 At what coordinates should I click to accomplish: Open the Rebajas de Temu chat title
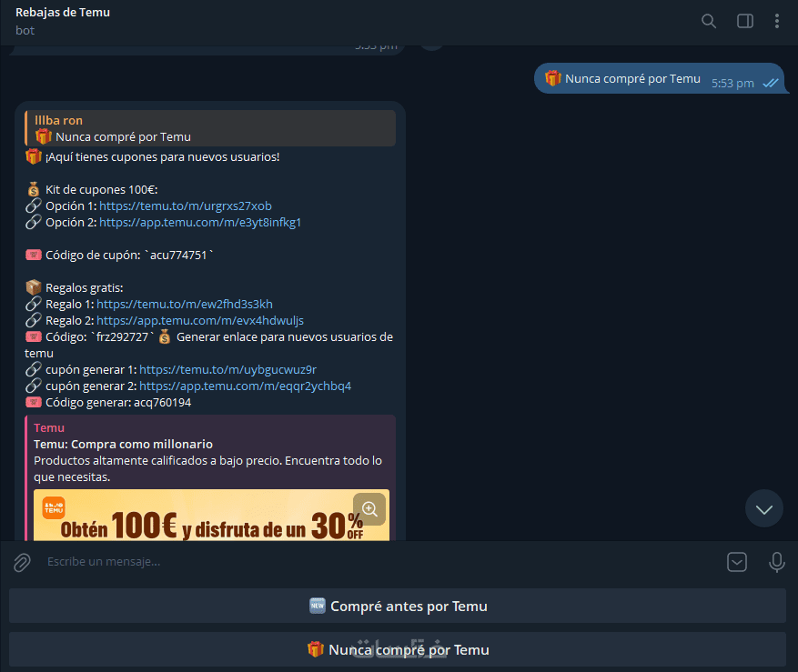(63, 12)
